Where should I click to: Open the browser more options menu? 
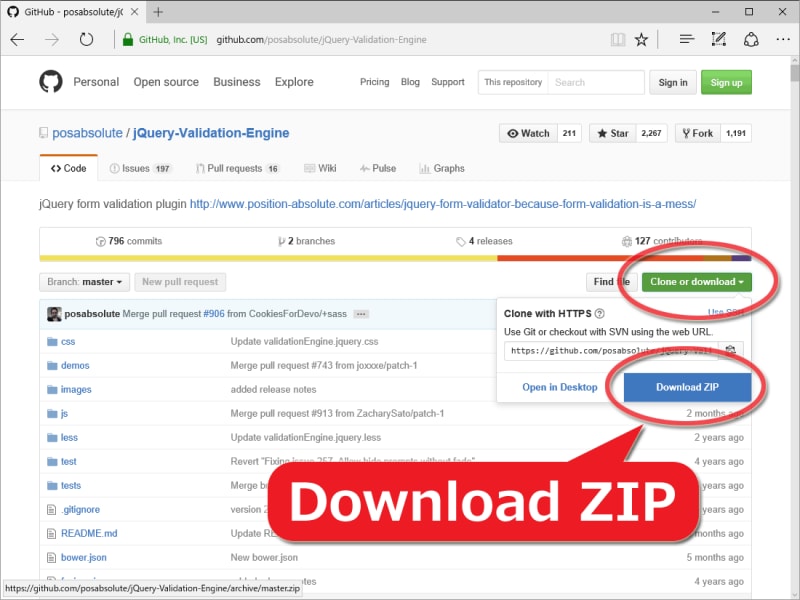(x=783, y=39)
